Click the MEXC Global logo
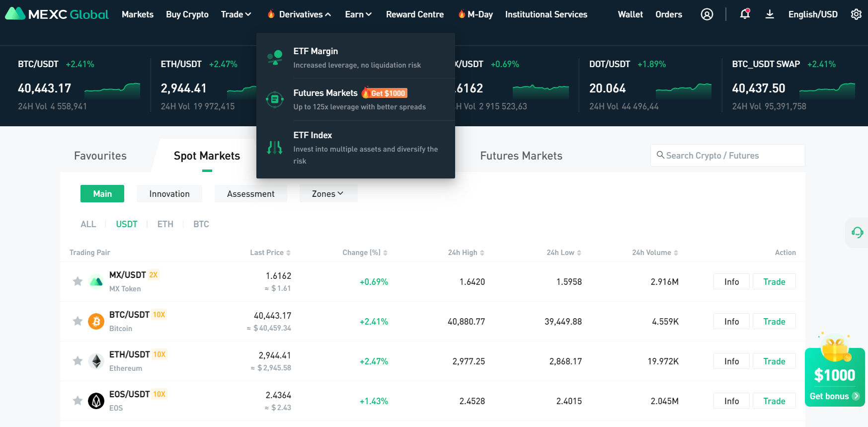 coord(57,14)
